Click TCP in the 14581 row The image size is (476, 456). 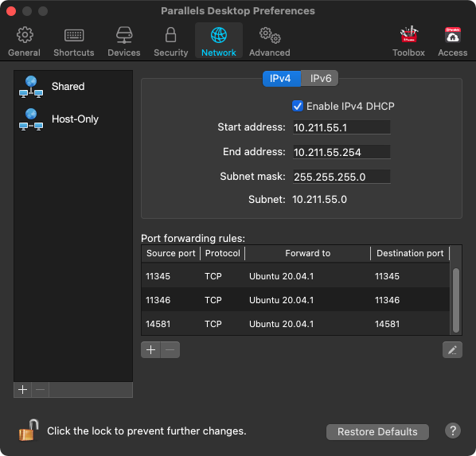point(213,324)
